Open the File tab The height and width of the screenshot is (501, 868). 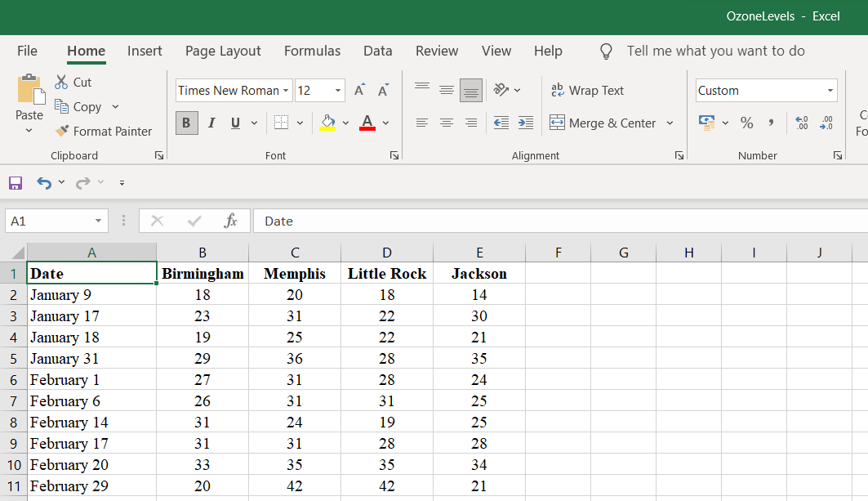tap(27, 51)
